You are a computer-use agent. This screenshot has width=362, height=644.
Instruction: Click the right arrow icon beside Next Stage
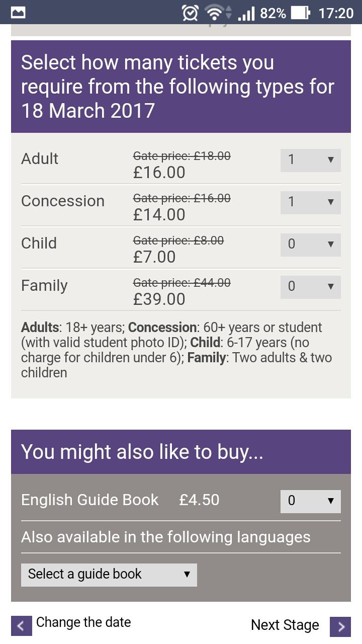(340, 626)
